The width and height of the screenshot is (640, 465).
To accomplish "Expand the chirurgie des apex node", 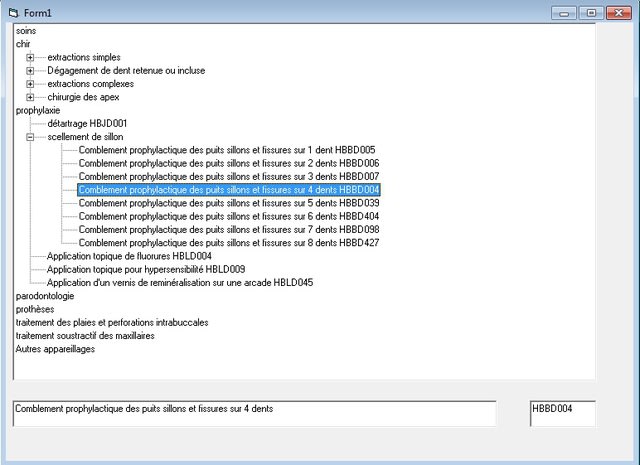I will (30, 97).
